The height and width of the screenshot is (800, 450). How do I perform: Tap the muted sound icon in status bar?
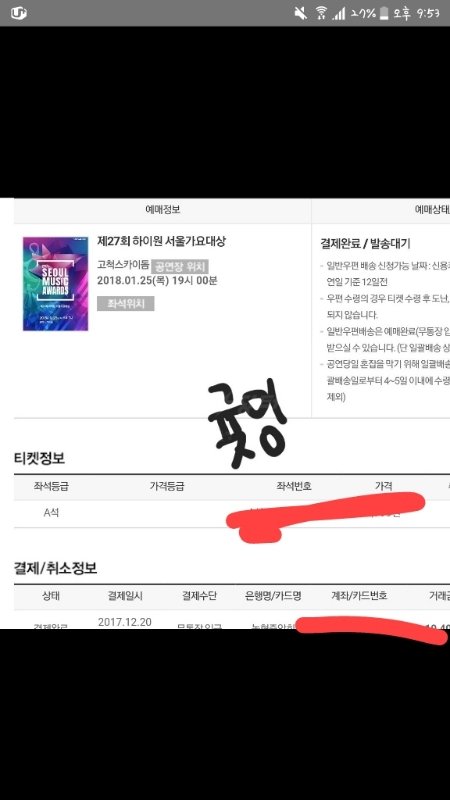[x=301, y=13]
